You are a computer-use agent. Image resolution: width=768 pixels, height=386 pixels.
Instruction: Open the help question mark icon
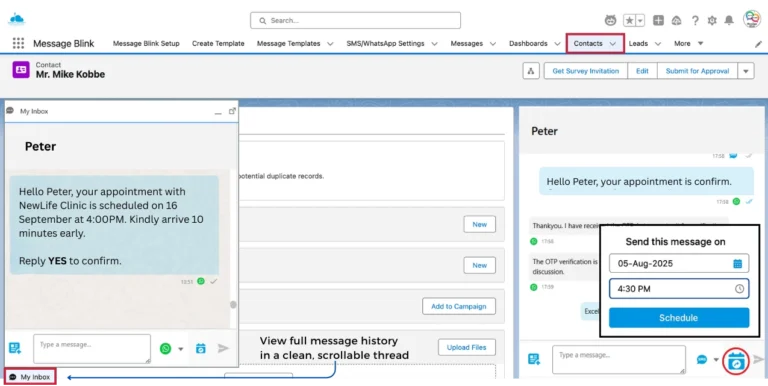tap(695, 20)
